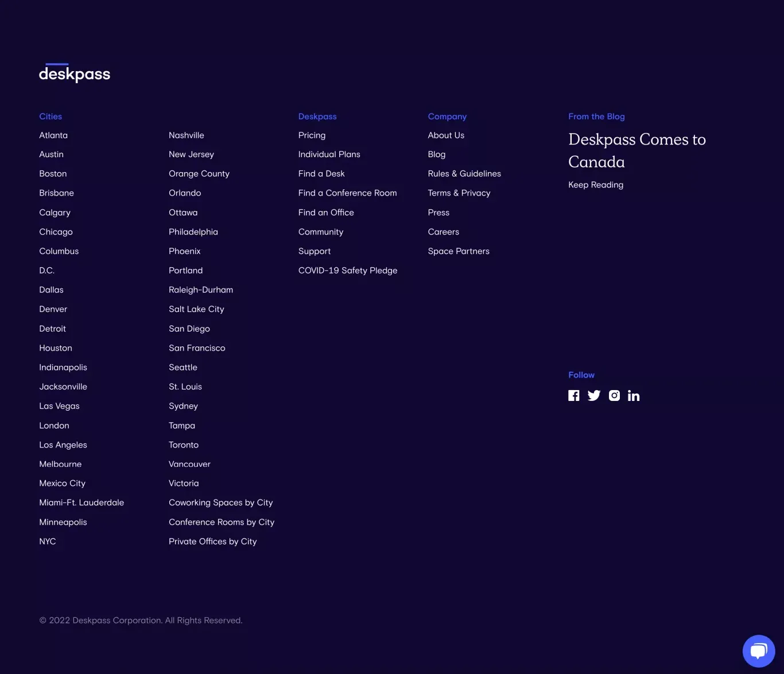Open Deskpass Facebook page icon
Viewport: 784px width, 674px height.
[573, 396]
